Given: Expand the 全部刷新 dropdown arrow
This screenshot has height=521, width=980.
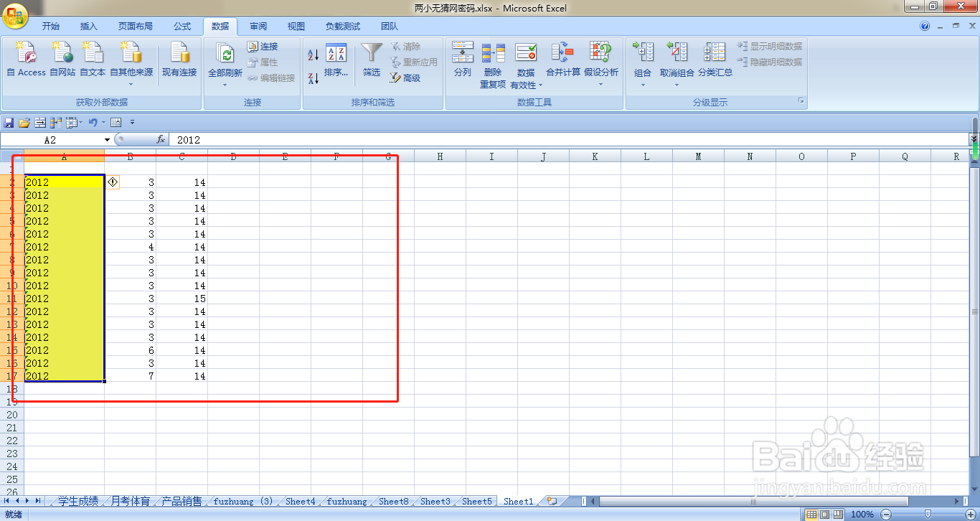Looking at the screenshot, I should tap(225, 85).
